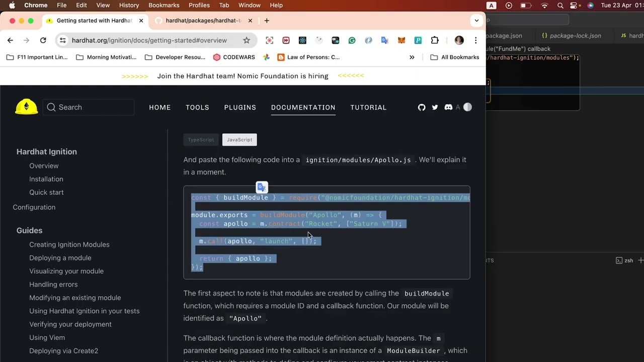Open the Apple menu
The image size is (644, 362).
12,5
